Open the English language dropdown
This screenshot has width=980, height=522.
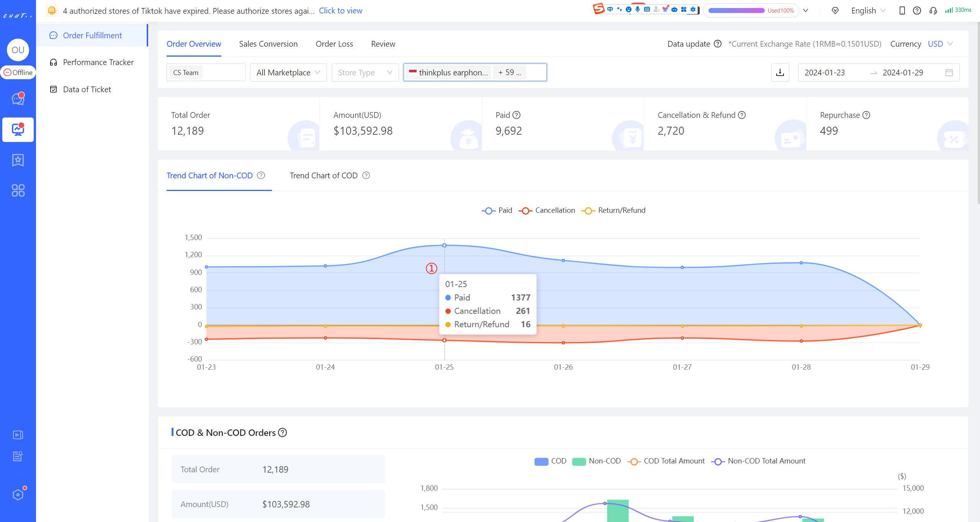(868, 10)
